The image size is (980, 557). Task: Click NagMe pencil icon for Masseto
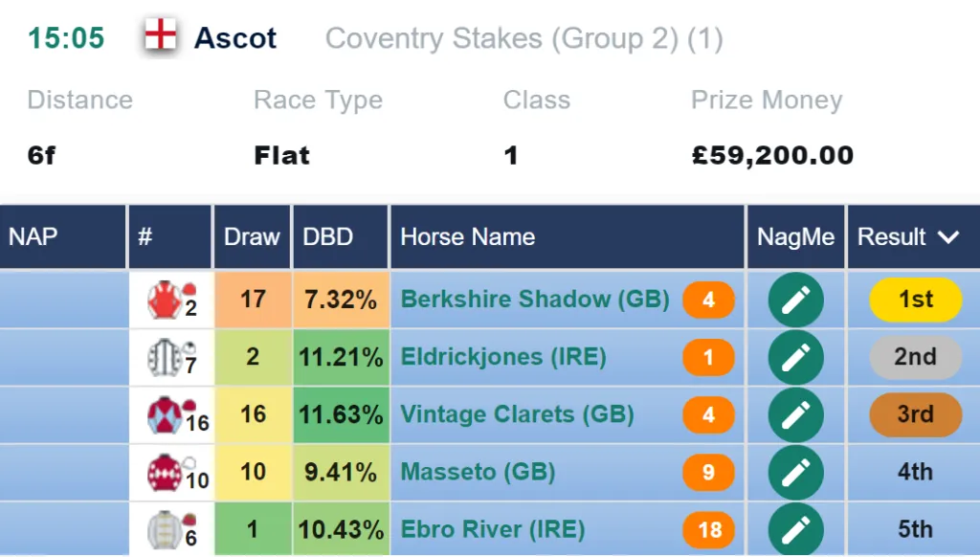(795, 472)
